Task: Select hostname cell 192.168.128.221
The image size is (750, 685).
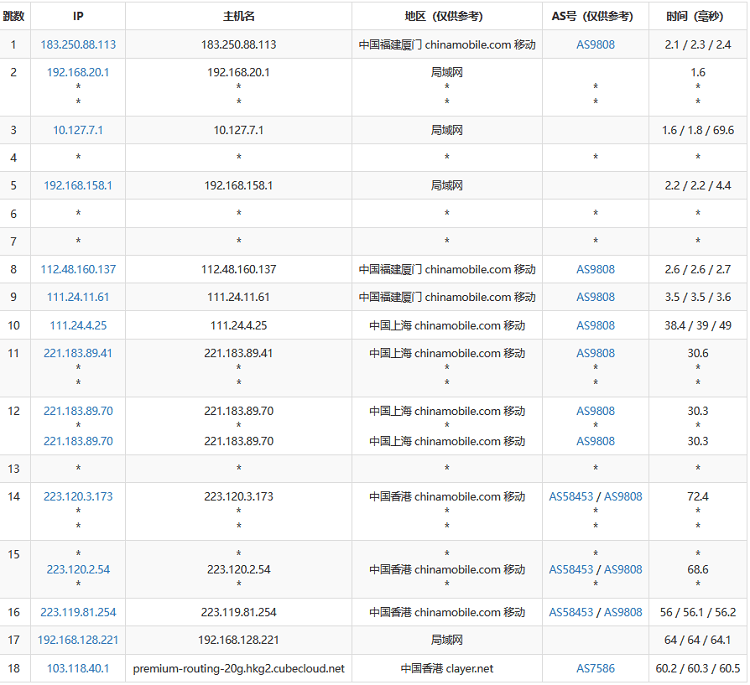Action: click(x=239, y=640)
